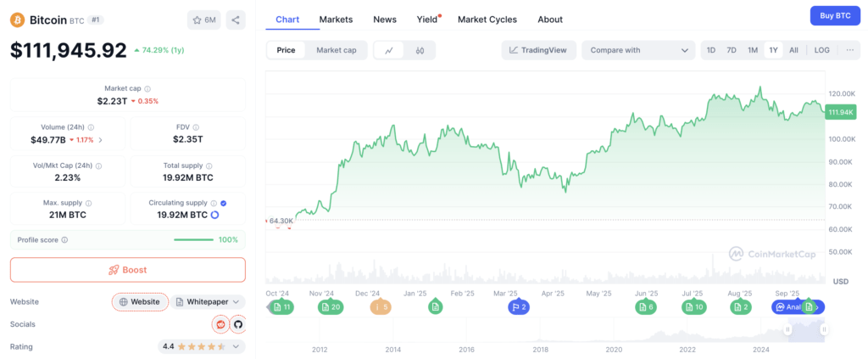The height and width of the screenshot is (359, 868).
Task: Open the share icon button
Action: 236,20
